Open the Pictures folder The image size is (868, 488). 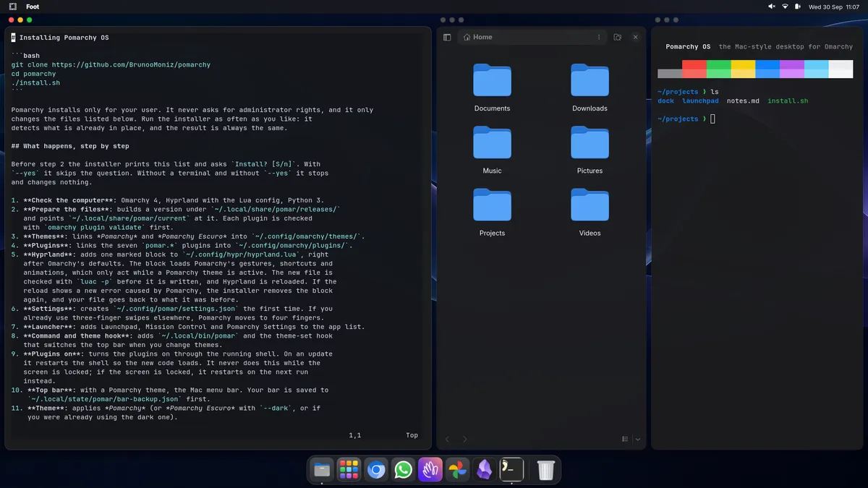[590, 150]
